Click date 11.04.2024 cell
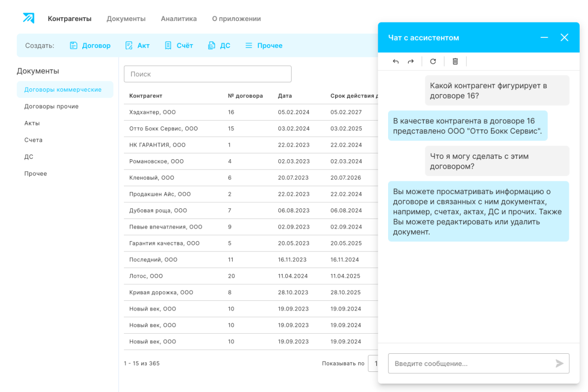This screenshot has height=392, width=588. [x=293, y=276]
